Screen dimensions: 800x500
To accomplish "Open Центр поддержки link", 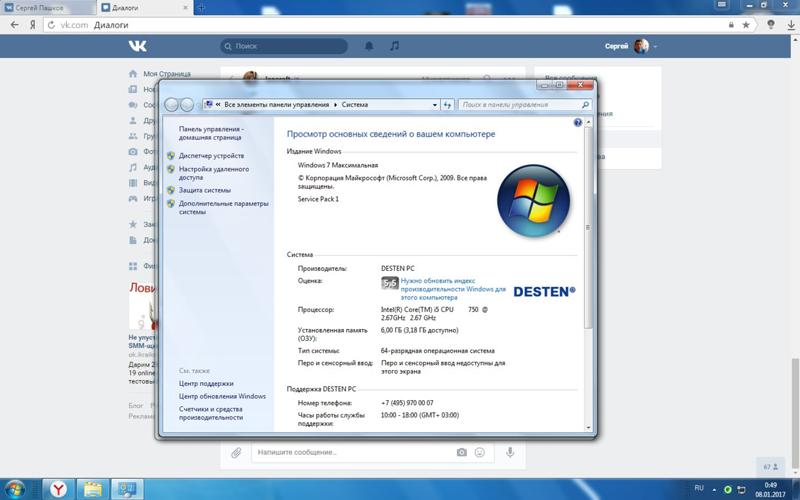I will click(x=206, y=383).
